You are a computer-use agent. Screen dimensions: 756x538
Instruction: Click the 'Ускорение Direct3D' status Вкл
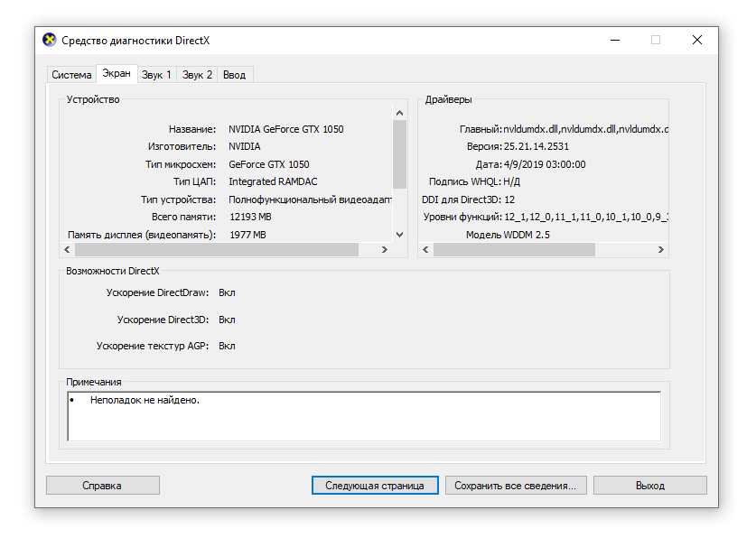click(x=227, y=320)
